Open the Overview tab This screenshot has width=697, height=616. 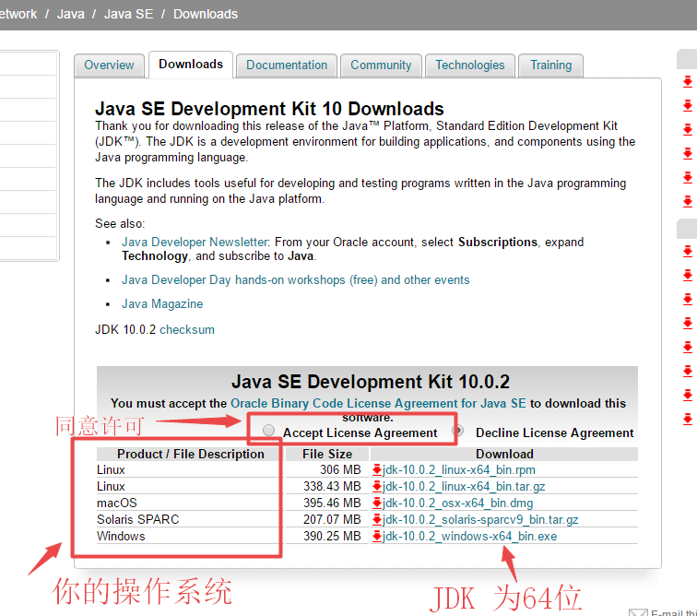[x=109, y=65]
